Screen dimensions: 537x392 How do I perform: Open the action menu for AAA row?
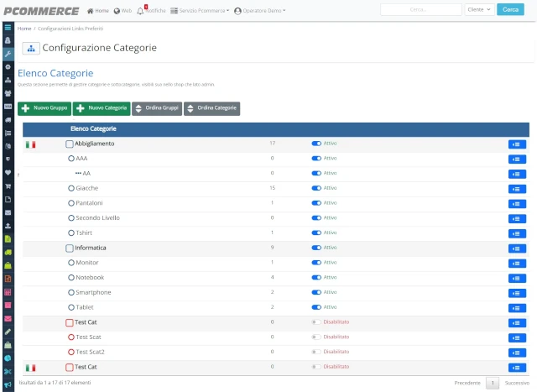(x=517, y=159)
